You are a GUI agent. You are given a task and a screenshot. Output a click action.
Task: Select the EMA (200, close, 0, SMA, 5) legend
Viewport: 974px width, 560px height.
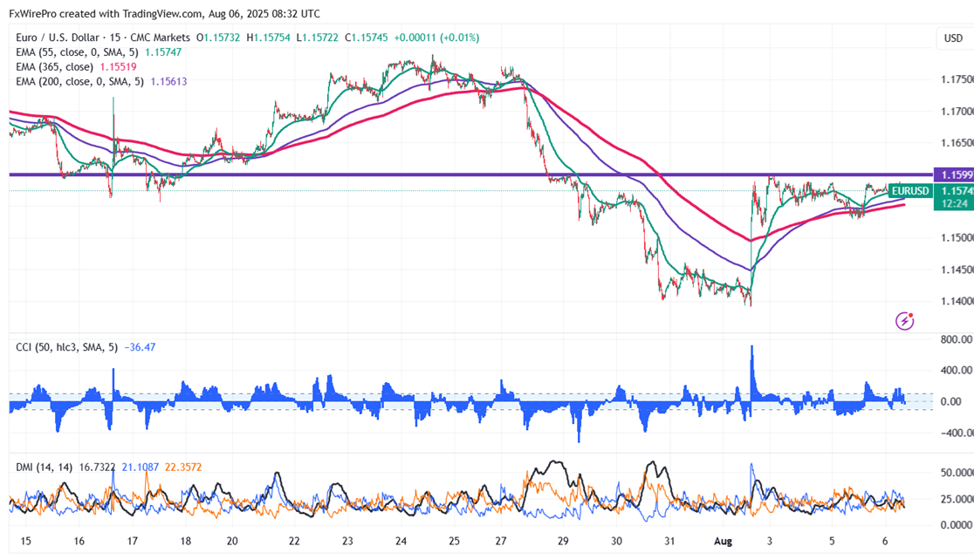[x=79, y=81]
